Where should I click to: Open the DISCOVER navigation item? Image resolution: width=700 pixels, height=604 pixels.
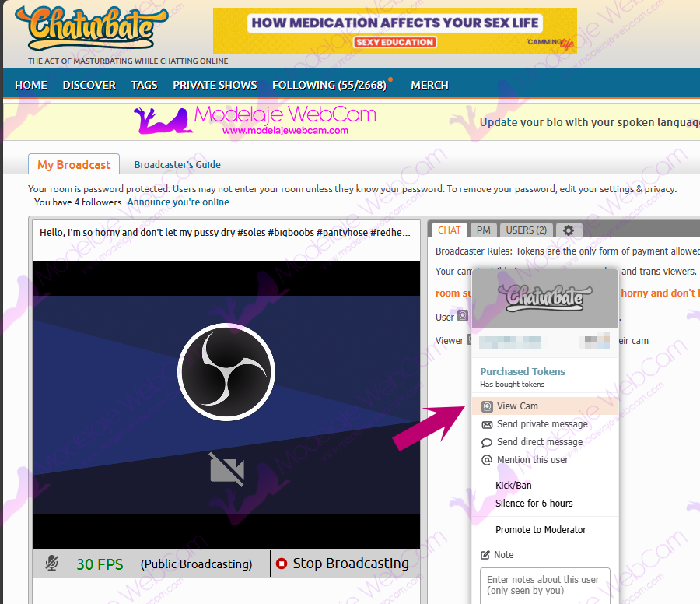pos(89,85)
